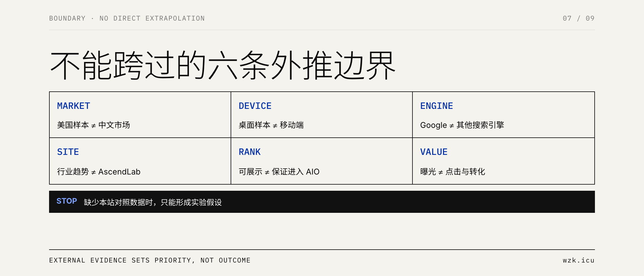The width and height of the screenshot is (644, 276).
Task: Select text 行业趋势 ≠ AscendLab
Action: click(x=99, y=172)
